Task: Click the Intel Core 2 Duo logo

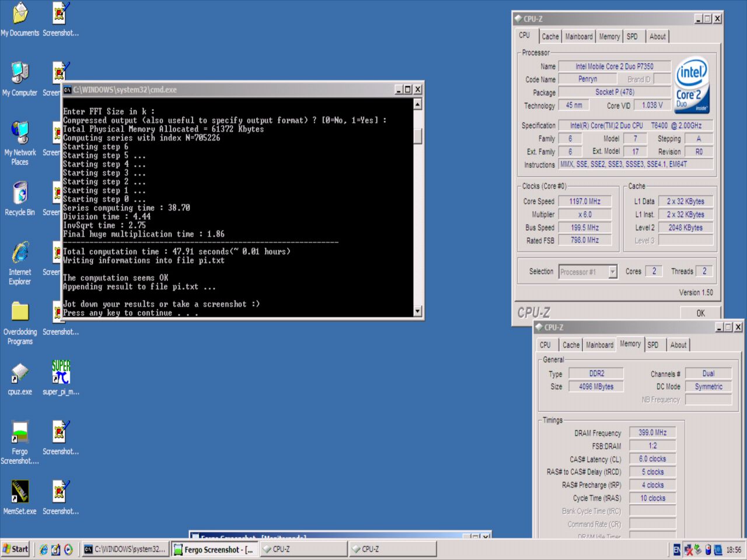Action: click(x=692, y=86)
